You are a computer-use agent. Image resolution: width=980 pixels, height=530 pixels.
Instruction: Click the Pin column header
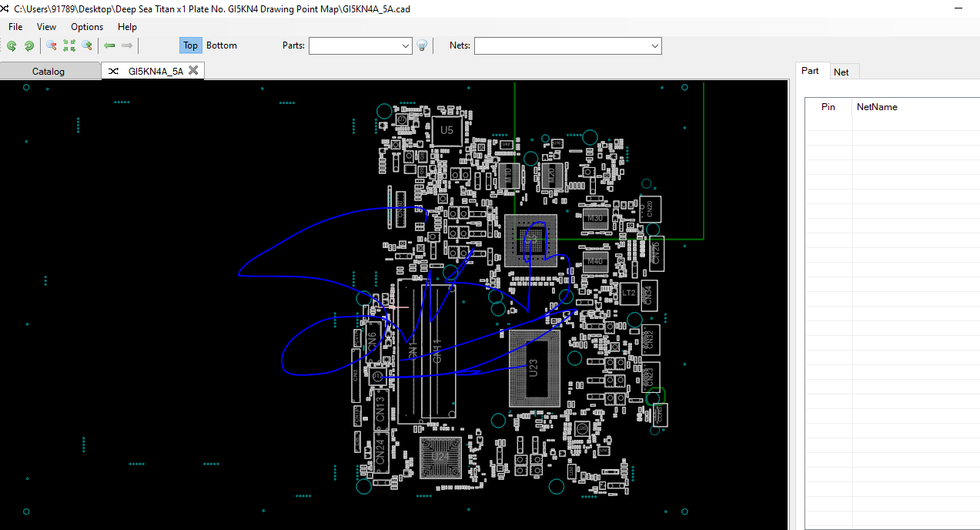click(x=828, y=107)
